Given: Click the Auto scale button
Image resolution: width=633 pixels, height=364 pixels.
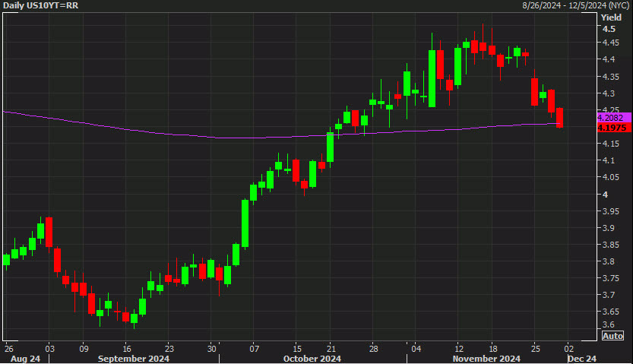Looking at the screenshot, I should click(612, 336).
